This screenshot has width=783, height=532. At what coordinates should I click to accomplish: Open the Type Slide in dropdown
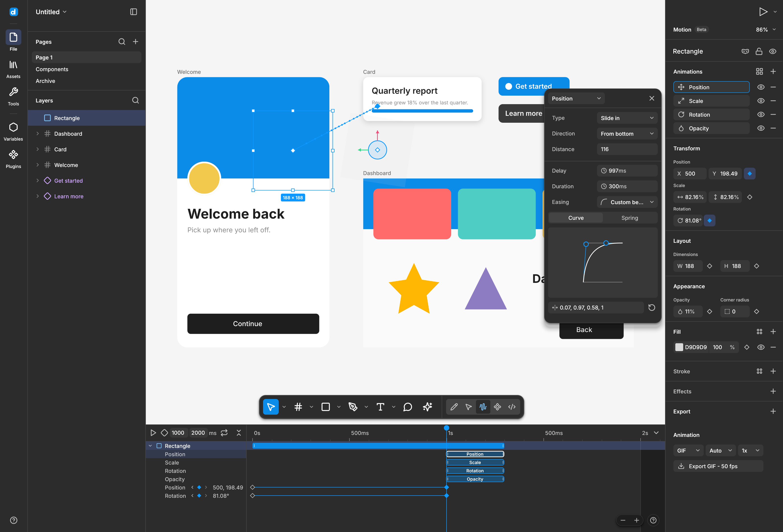tap(627, 118)
